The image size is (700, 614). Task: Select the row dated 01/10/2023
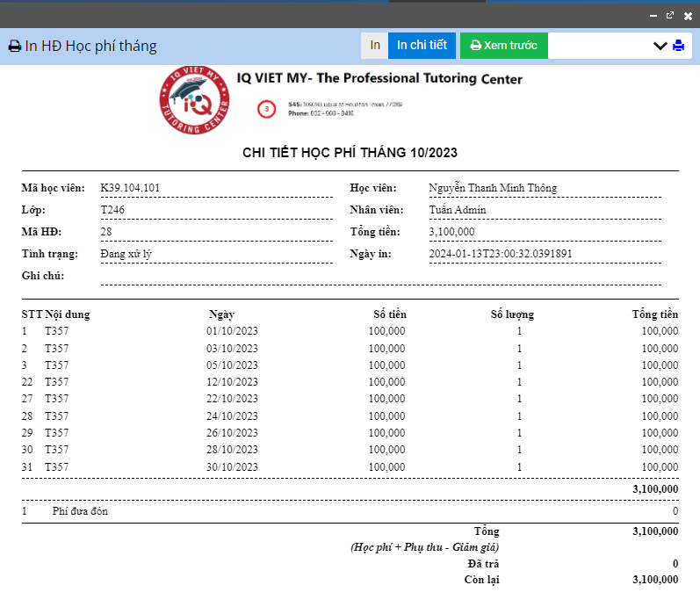(232, 331)
